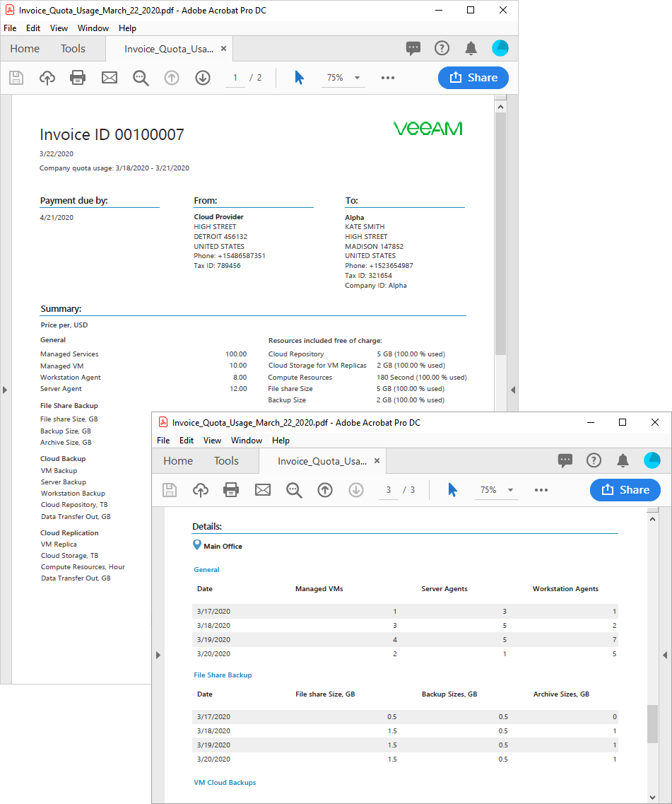The height and width of the screenshot is (804, 672).
Task: Click the account avatar in the front window
Action: click(652, 460)
